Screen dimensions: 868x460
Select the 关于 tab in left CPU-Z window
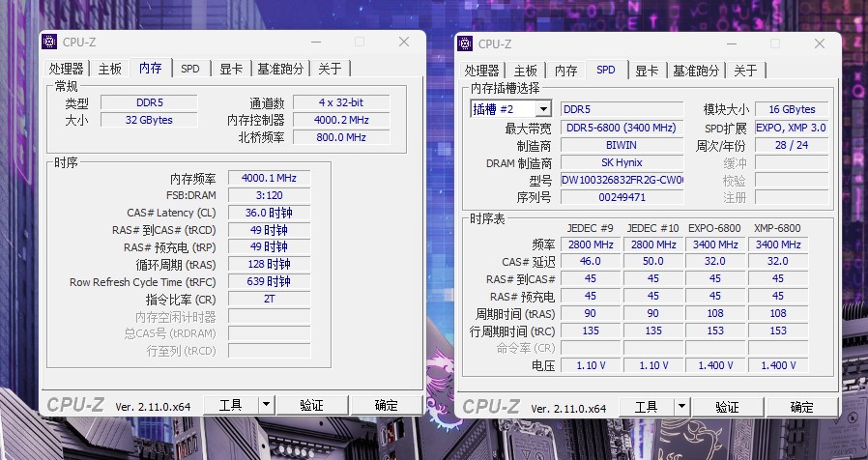[x=330, y=69]
